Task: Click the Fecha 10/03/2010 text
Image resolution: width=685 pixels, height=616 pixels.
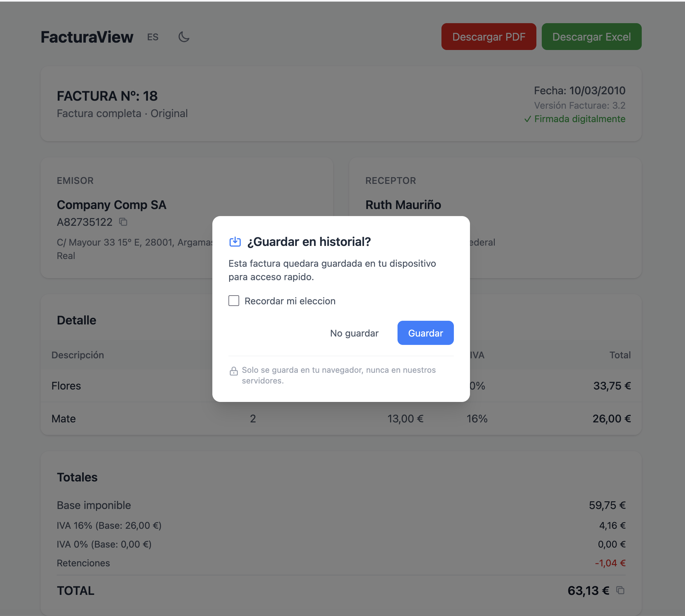Action: pyautogui.click(x=579, y=91)
